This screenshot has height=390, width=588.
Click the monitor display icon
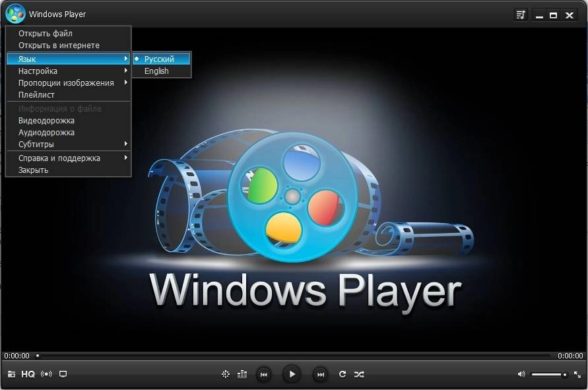point(63,374)
